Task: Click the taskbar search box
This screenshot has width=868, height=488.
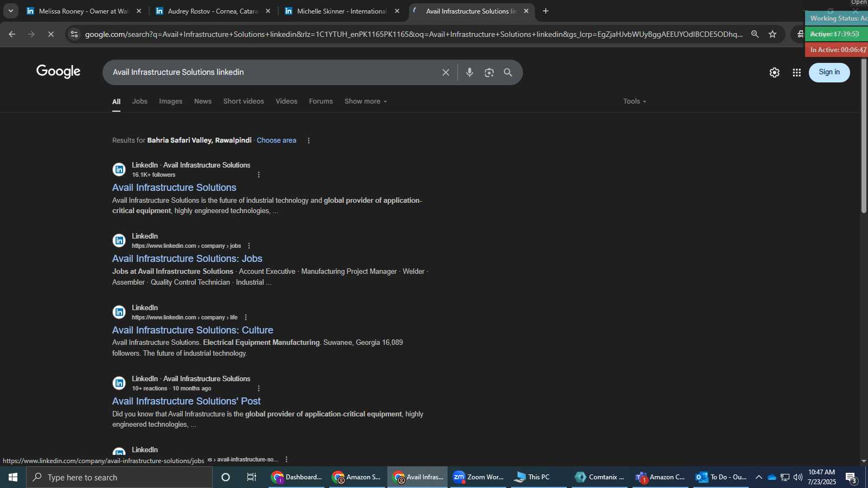Action: point(119,477)
